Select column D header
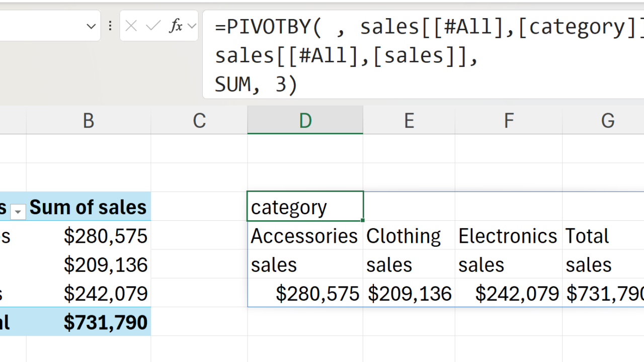Image resolution: width=644 pixels, height=362 pixels. (305, 121)
